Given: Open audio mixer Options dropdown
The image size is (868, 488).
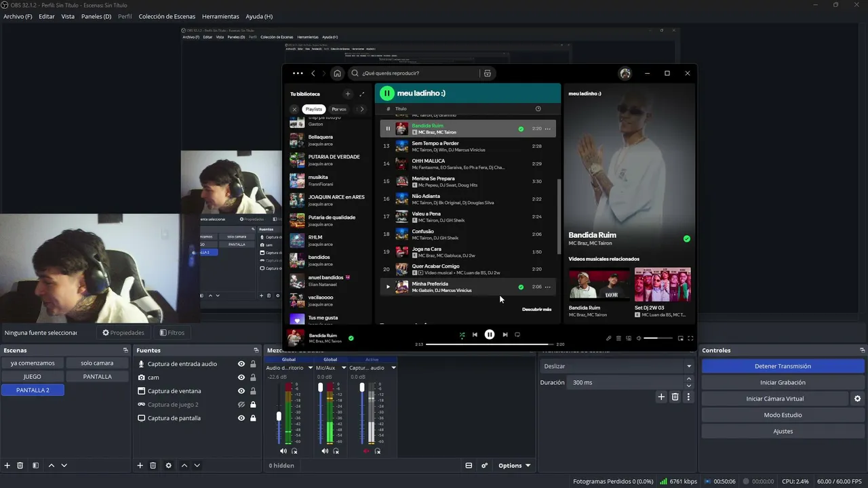Looking at the screenshot, I should coord(514,466).
